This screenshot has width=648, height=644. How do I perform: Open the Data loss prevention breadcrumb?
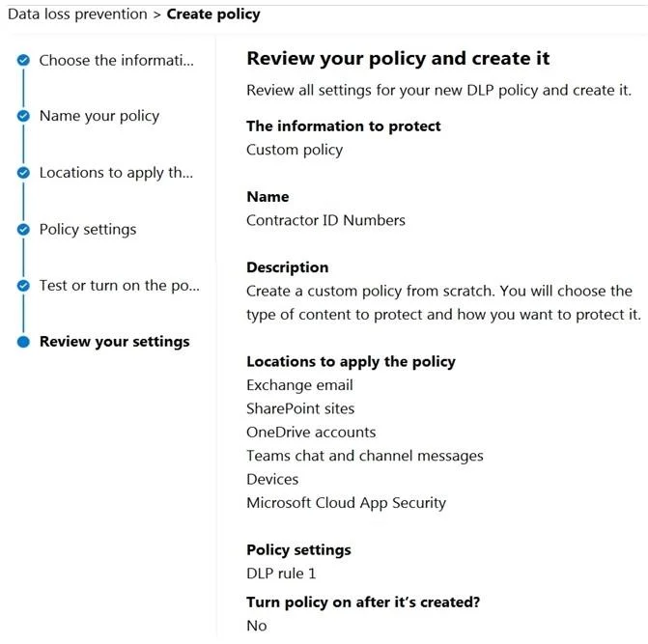coord(77,14)
